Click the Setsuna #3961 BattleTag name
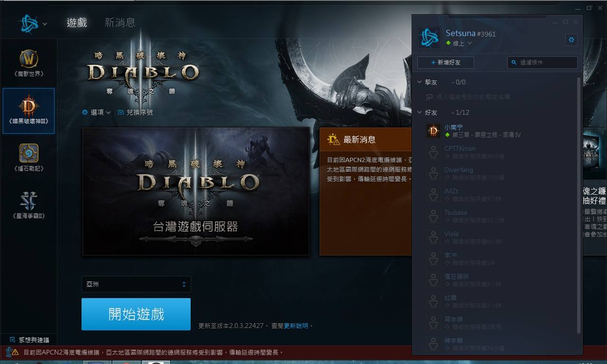This screenshot has height=364, width=607. tap(470, 33)
